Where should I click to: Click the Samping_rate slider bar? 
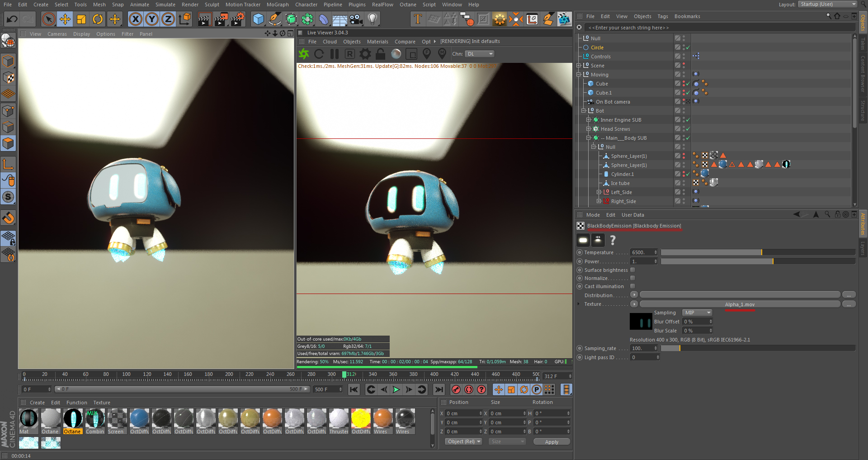(758, 348)
